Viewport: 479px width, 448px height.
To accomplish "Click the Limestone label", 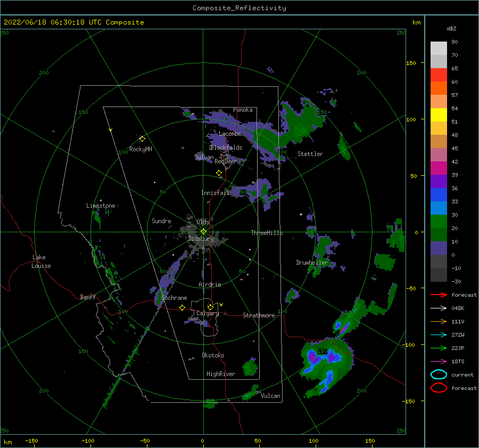I will click(101, 206).
